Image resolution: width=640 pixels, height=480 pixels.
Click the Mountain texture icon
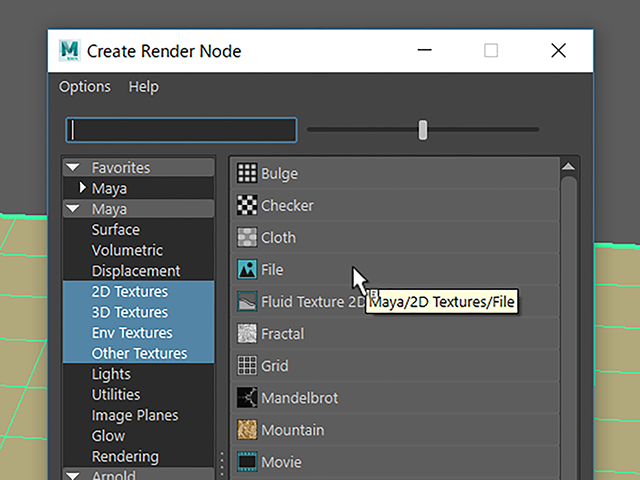pos(247,429)
